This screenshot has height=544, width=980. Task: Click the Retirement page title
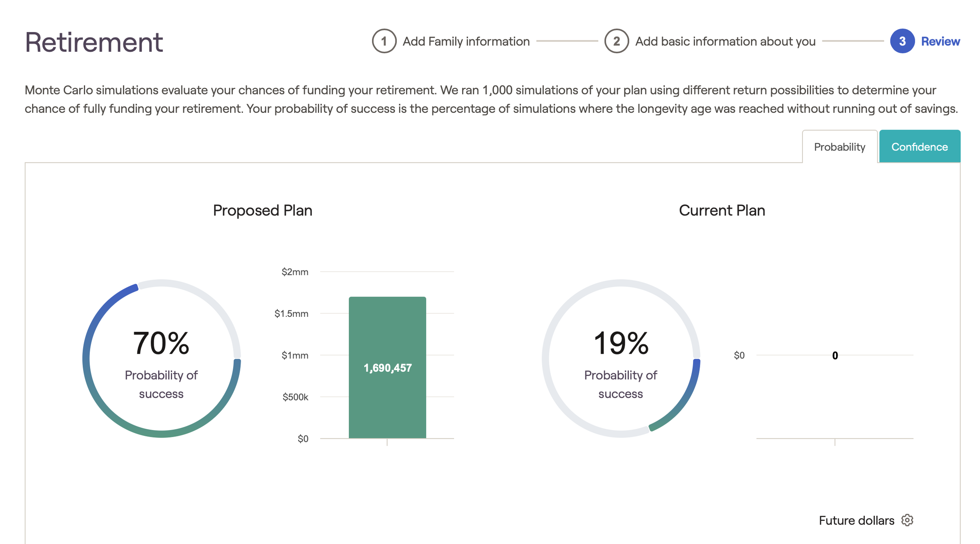point(94,42)
